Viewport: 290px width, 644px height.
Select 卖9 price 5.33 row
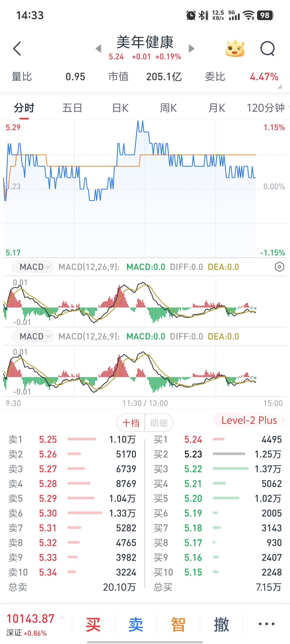[x=72, y=557]
